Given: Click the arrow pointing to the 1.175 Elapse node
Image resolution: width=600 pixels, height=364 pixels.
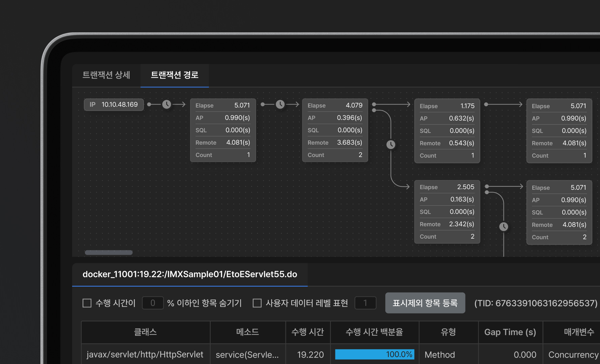Looking at the screenshot, I should [x=407, y=104].
